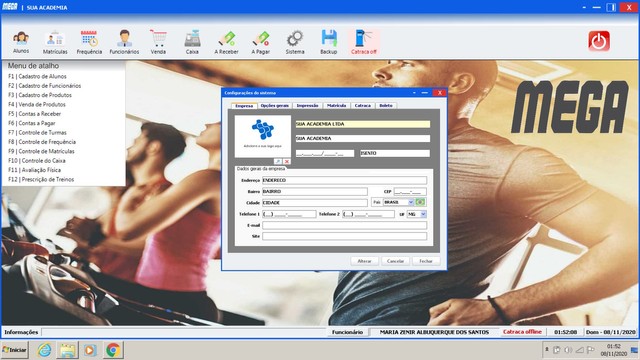The width and height of the screenshot is (640, 360).
Task: Open the Caixa cash register icon
Action: (192, 42)
